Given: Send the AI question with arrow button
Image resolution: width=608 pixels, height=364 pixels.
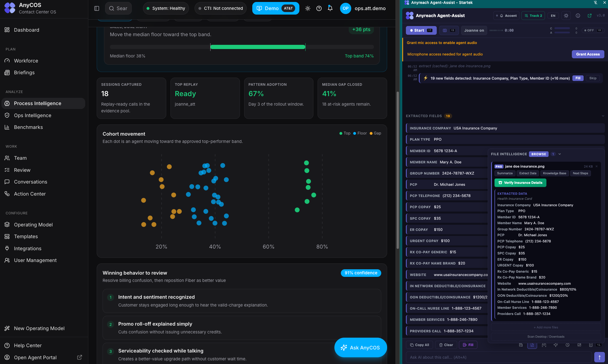Looking at the screenshot, I should (600, 357).
